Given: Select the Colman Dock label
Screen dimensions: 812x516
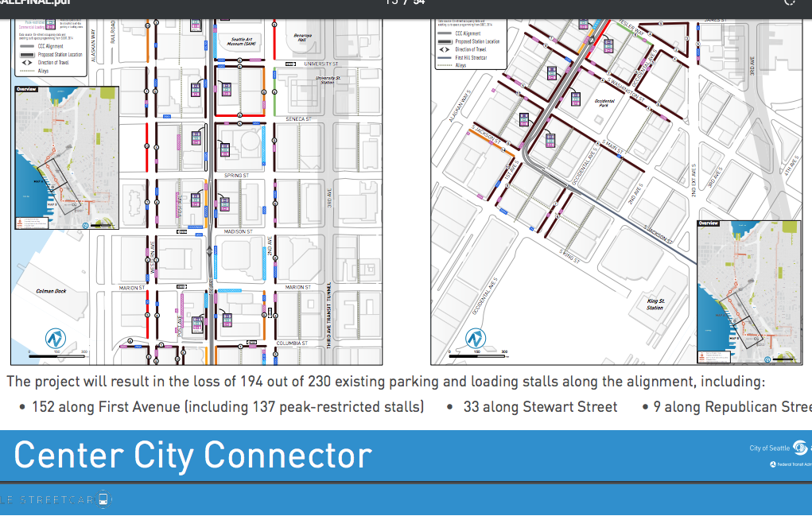Looking at the screenshot, I should (x=51, y=291).
